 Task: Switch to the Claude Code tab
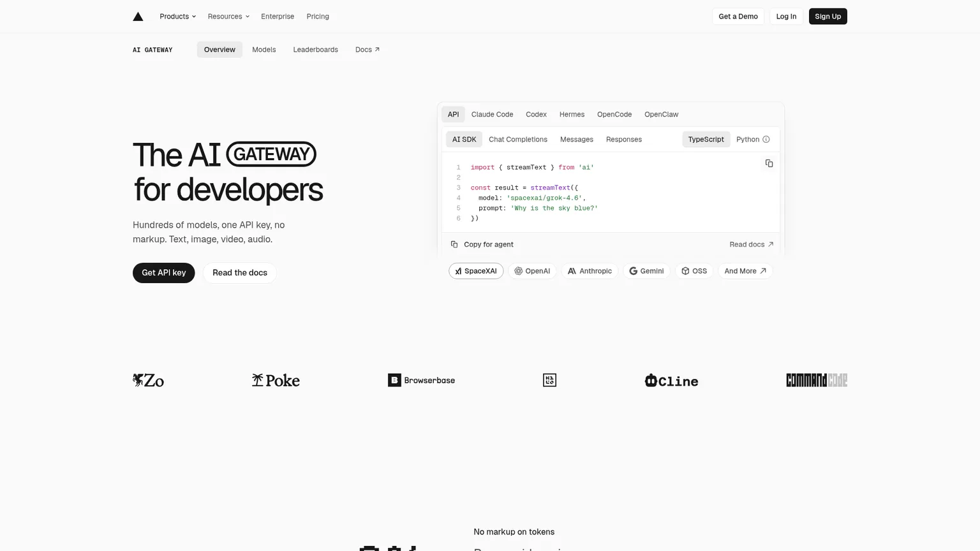click(x=492, y=115)
